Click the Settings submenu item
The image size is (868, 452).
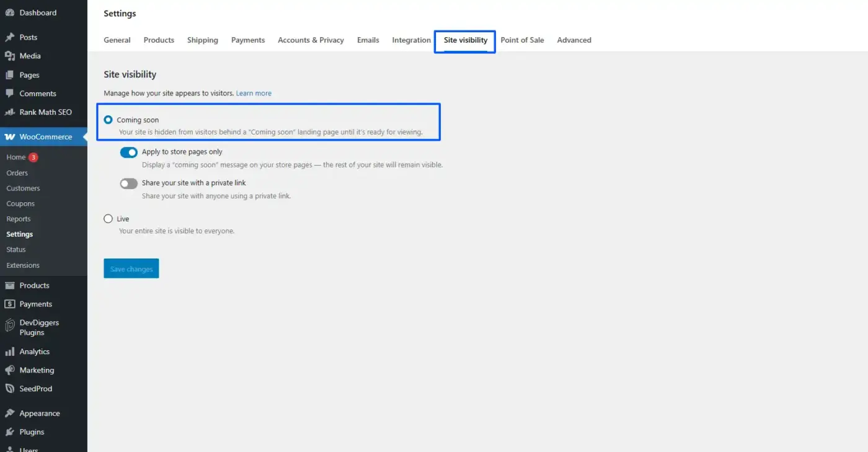tap(20, 234)
